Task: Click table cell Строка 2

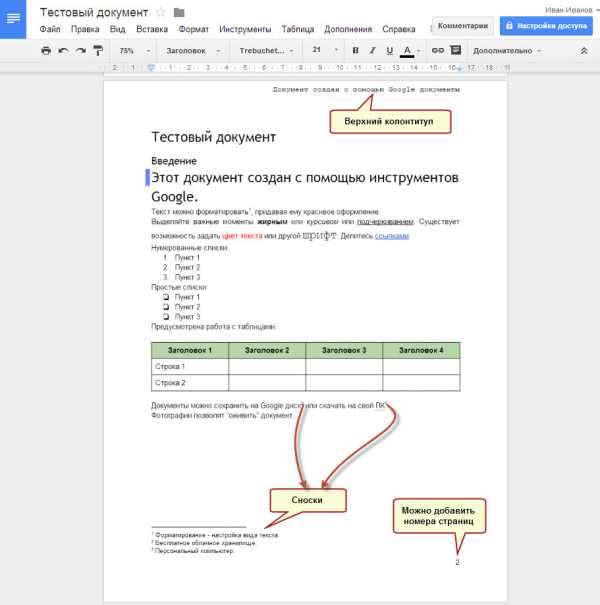Action: (x=190, y=383)
